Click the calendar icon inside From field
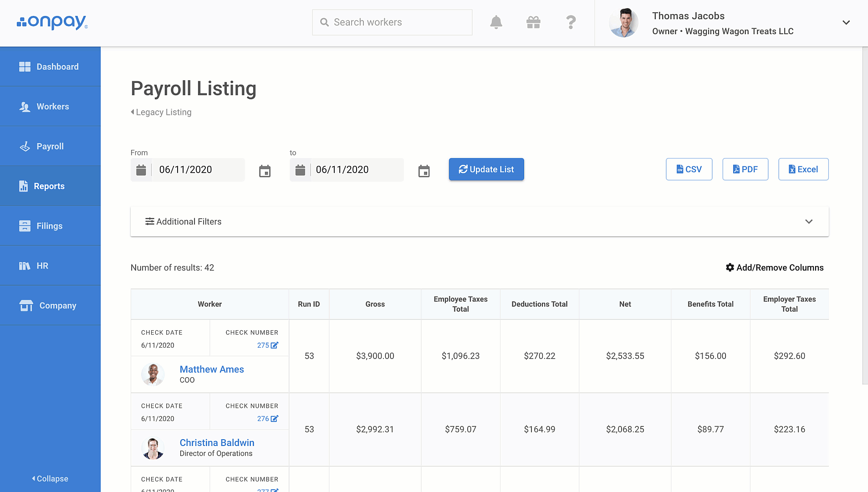The image size is (868, 492). (141, 170)
